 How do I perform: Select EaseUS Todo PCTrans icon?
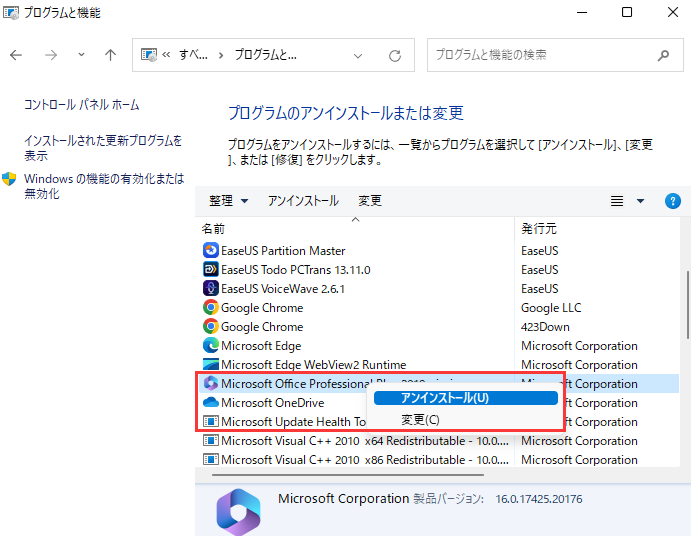(x=211, y=269)
